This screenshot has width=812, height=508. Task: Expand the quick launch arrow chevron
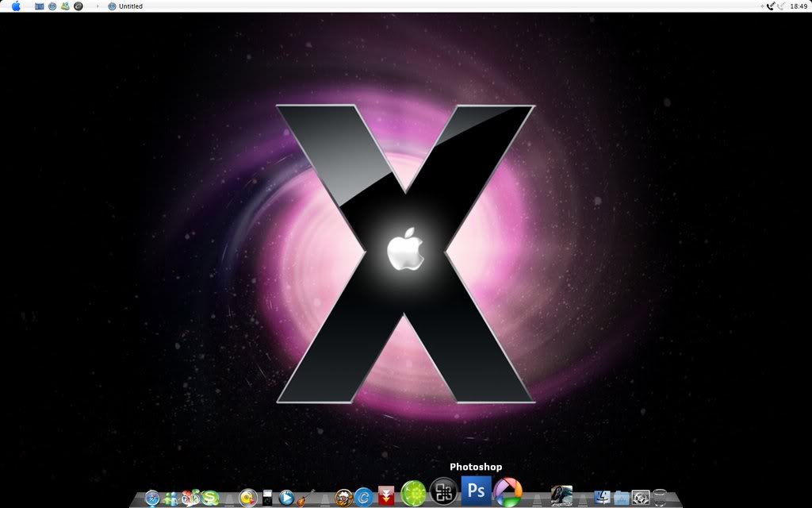coord(98,6)
